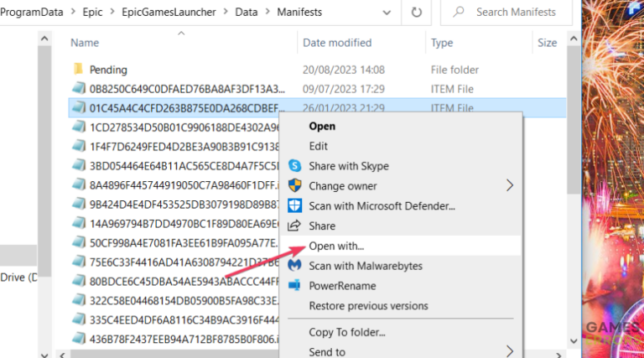Select file name 322C58E04468154DB05900B5FA98C33E
Screen dimensions: 644x358
pos(184,300)
